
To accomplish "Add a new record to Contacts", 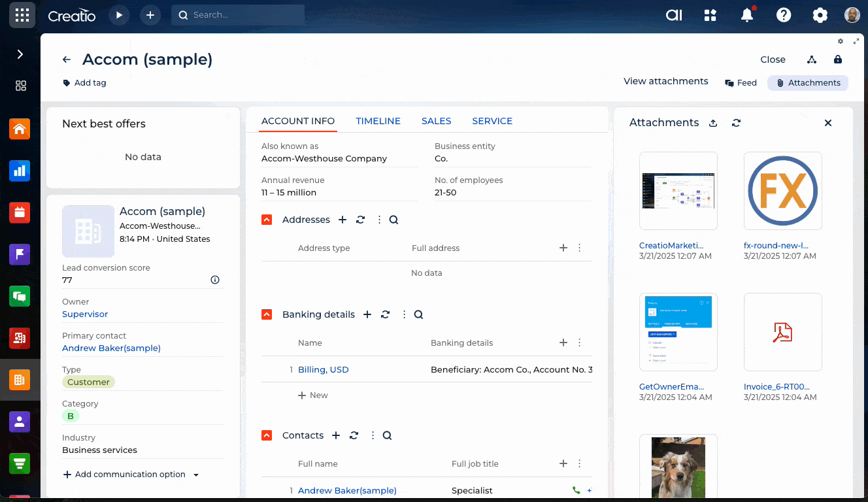I will pos(336,435).
